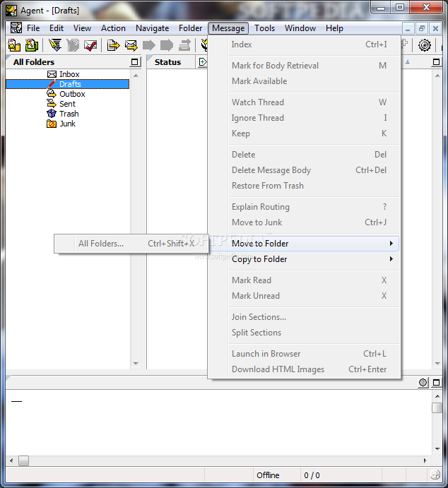Click the plus-tag icon next to Status column
The height and width of the screenshot is (488, 448).
(x=203, y=62)
